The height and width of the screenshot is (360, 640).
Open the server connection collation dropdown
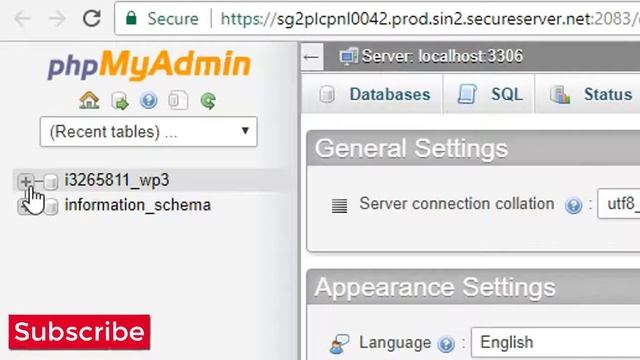pyautogui.click(x=619, y=204)
